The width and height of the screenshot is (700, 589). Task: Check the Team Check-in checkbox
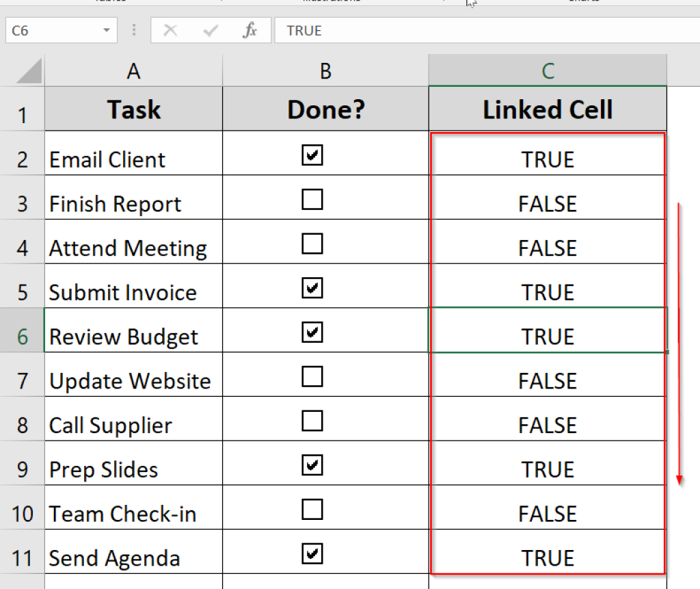312,509
